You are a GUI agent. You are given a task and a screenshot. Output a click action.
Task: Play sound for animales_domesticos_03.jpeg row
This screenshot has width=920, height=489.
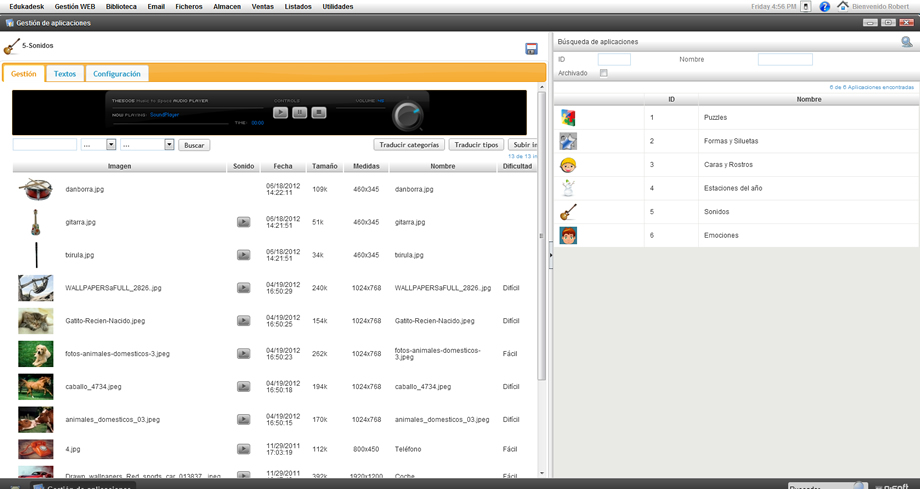(243, 419)
